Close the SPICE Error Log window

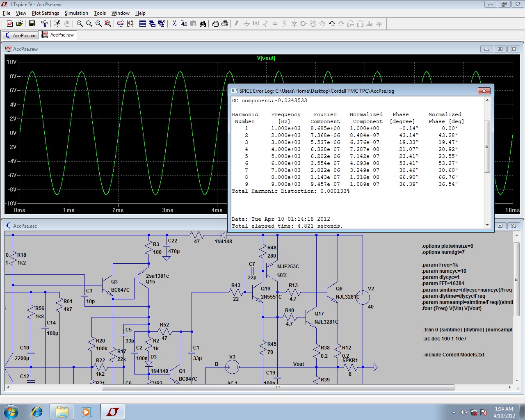coord(484,91)
